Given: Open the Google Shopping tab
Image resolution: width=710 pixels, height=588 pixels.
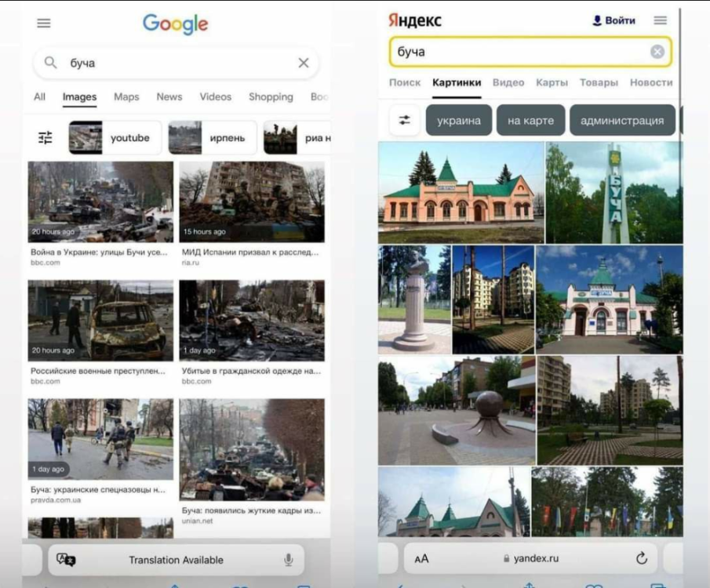Looking at the screenshot, I should click(271, 97).
